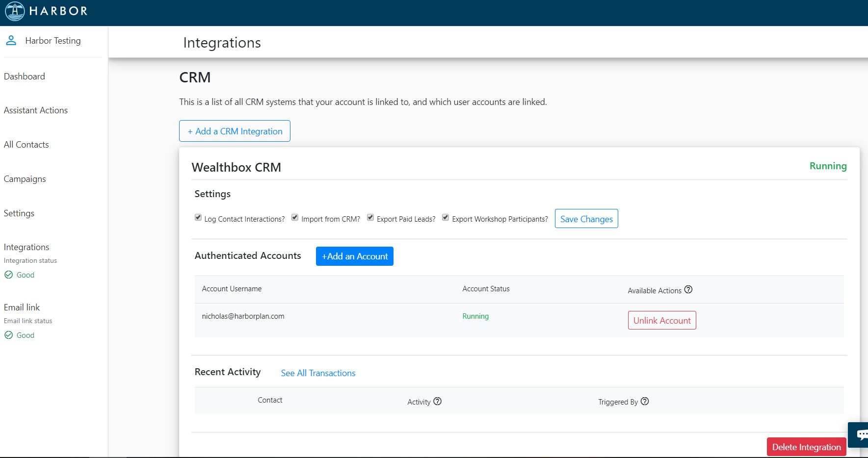Toggle Export Paid Leads checkbox

(x=370, y=218)
